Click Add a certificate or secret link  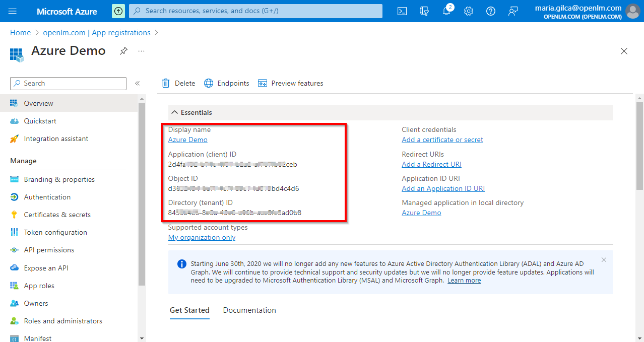click(442, 140)
